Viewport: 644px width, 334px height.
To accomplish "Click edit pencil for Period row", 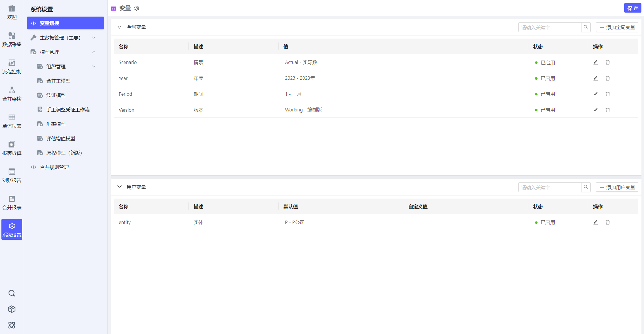I will coord(595,94).
